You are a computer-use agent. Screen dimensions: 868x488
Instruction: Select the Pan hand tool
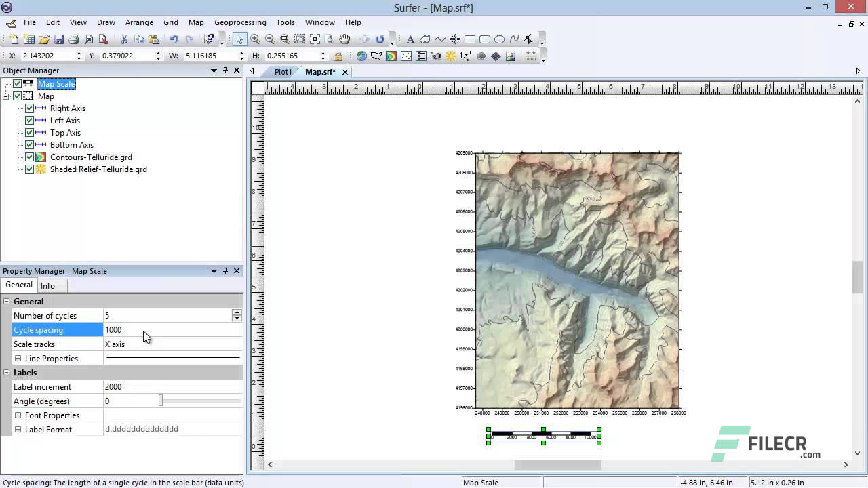tap(344, 39)
